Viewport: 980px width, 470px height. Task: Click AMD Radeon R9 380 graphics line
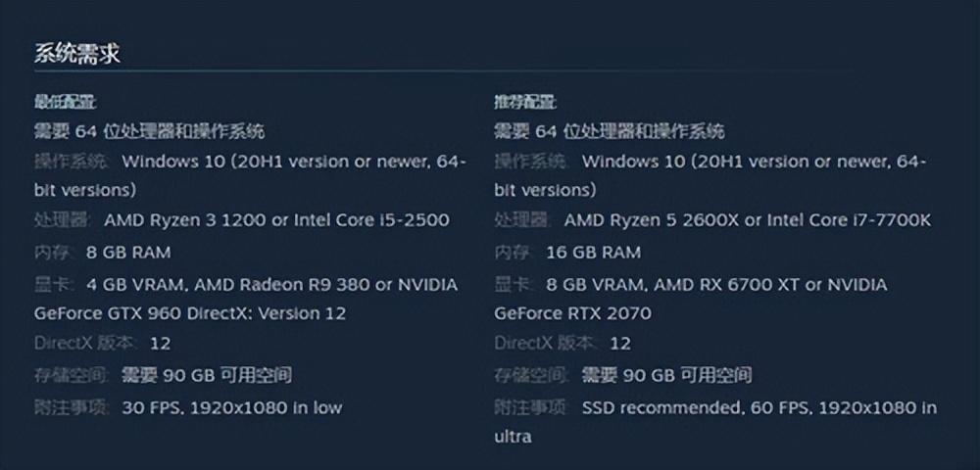click(246, 285)
